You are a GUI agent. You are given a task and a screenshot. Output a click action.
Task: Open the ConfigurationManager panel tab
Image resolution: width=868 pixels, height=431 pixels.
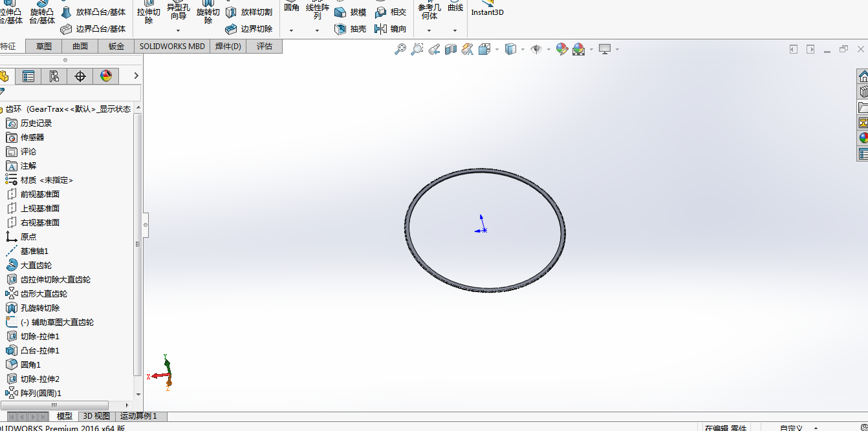coord(54,76)
